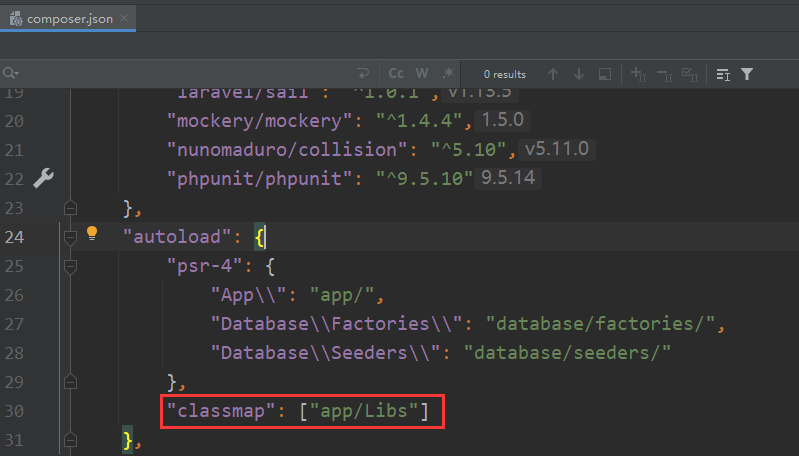The width and height of the screenshot is (799, 456).
Task: Switch to the composer.json editor tab
Action: click(x=68, y=19)
